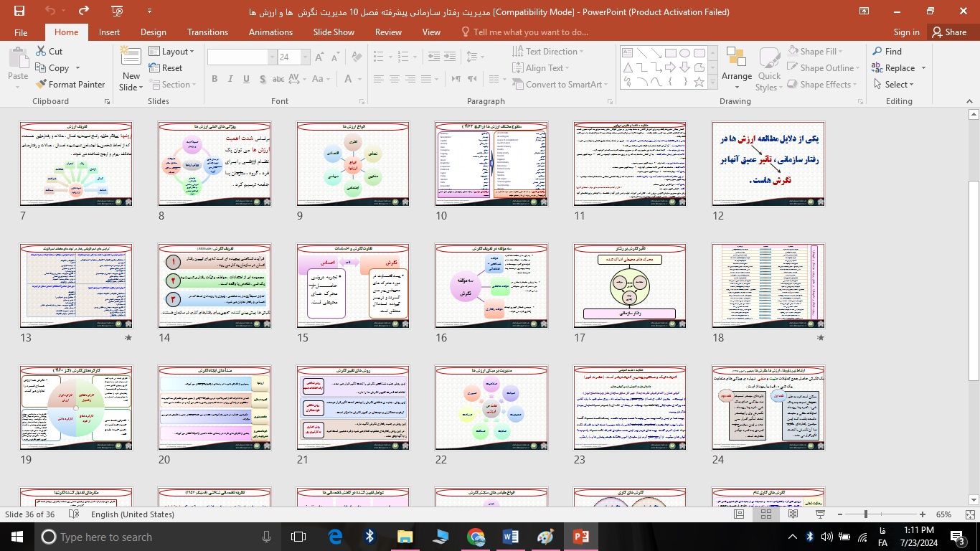
Task: Click the Format Painter brush
Action: (71, 85)
